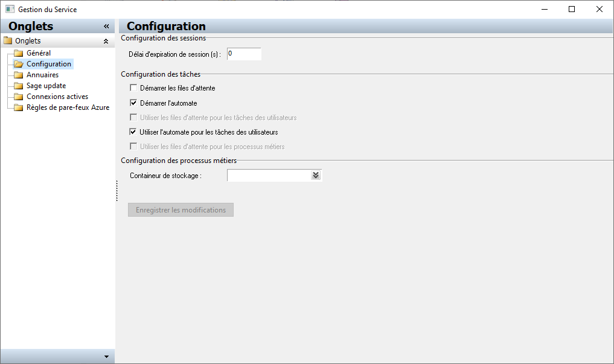Screen dimensions: 614x364
Task: Click Enregistrer les modifications button
Action: click(181, 210)
